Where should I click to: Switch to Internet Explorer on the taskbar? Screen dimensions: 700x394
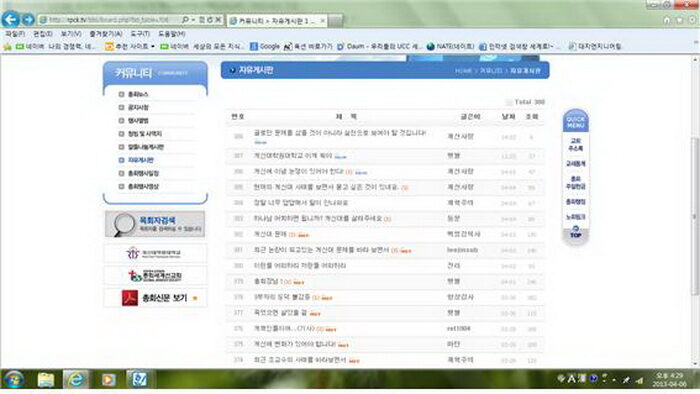[x=75, y=380]
